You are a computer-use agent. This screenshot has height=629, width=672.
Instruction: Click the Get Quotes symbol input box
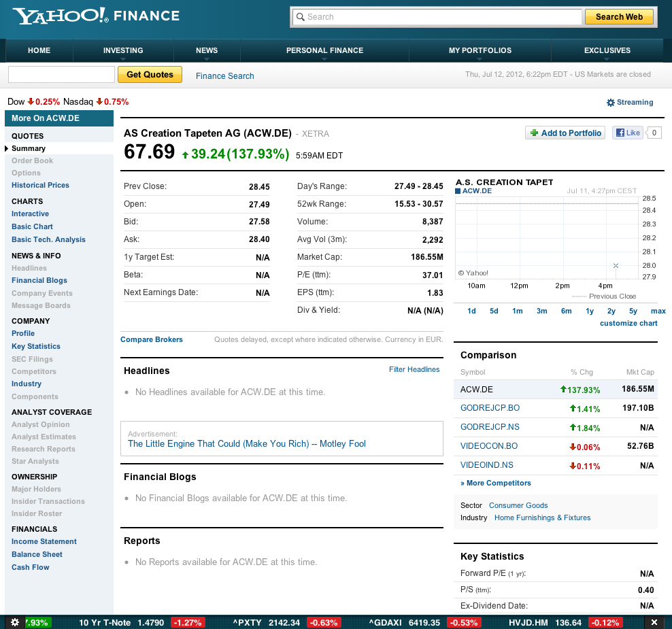(61, 75)
